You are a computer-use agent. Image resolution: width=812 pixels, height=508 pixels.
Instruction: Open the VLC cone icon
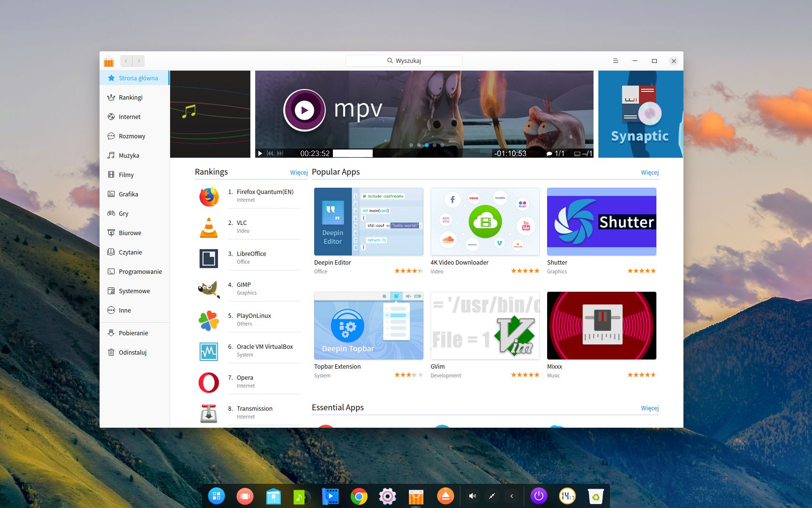(x=209, y=227)
